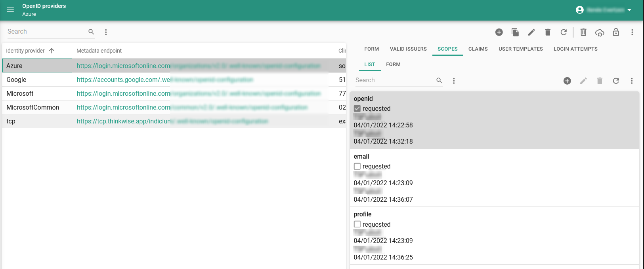The height and width of the screenshot is (269, 644).
Task: Switch to the FORM sub-tab under Scopes
Action: point(393,64)
